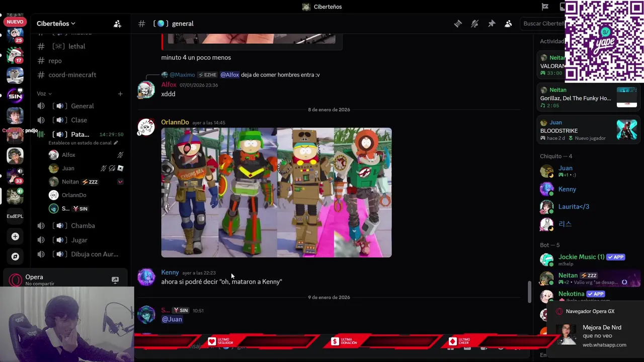Click the Opera screen share icon
This screenshot has width=644, height=362.
pos(115,280)
